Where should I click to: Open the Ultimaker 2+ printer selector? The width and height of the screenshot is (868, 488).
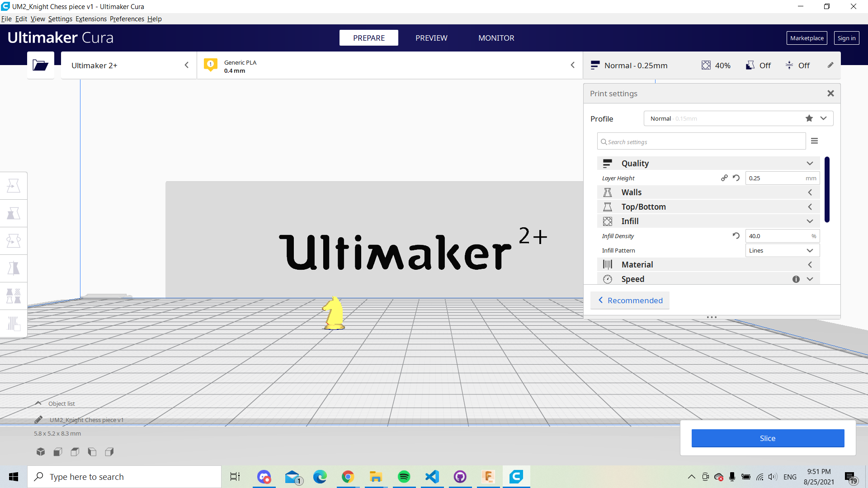pyautogui.click(x=129, y=66)
